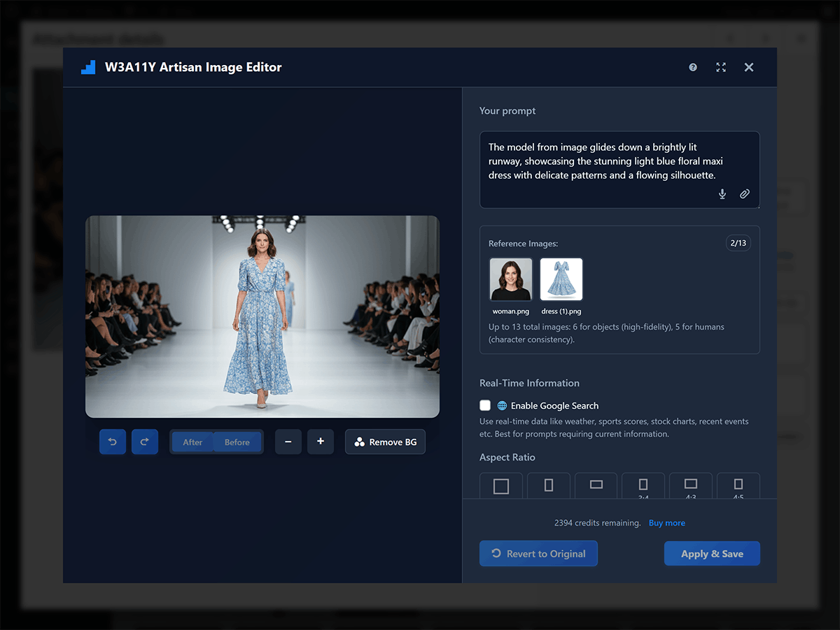The height and width of the screenshot is (630, 840).
Task: Enable Google Search for real-time information
Action: (485, 405)
